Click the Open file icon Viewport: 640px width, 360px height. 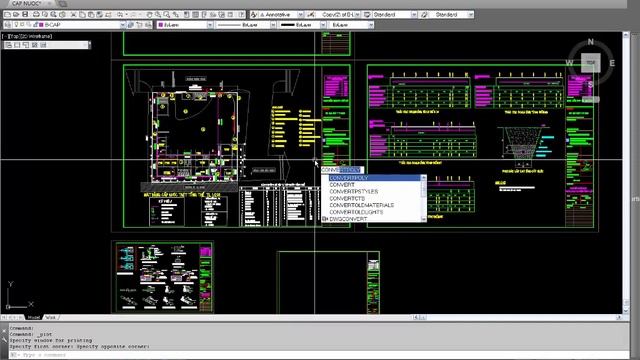(16, 14)
